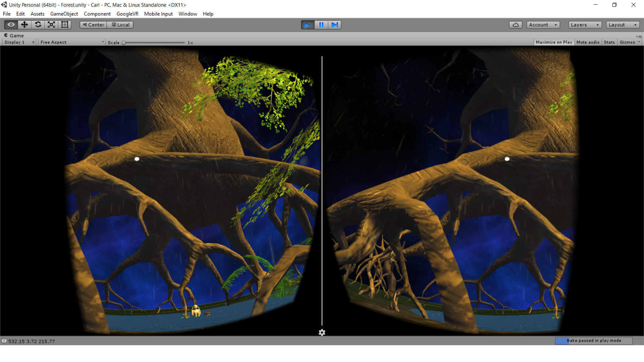Step forward one frame
The image size is (644, 362).
click(334, 25)
